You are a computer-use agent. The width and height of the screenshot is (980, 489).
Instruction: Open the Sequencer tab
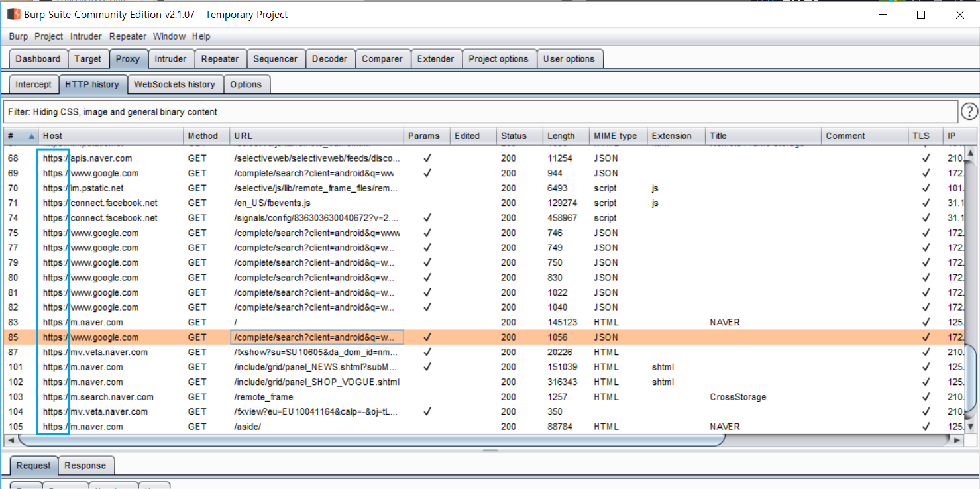pyautogui.click(x=276, y=58)
